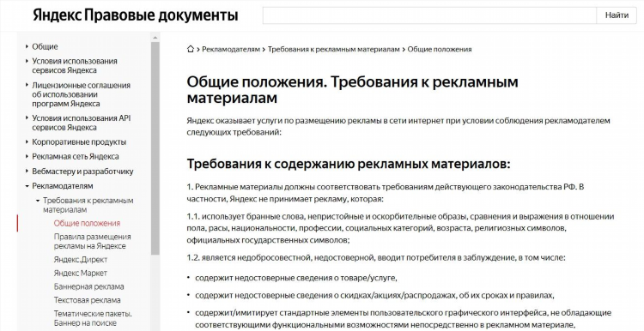This screenshot has height=331, width=644.
Task: Expand Лицензионные соглашения section arrow
Action: 27,85
